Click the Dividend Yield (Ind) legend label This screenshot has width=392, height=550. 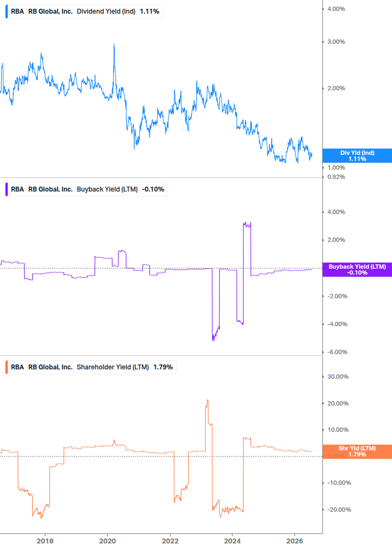[106, 11]
